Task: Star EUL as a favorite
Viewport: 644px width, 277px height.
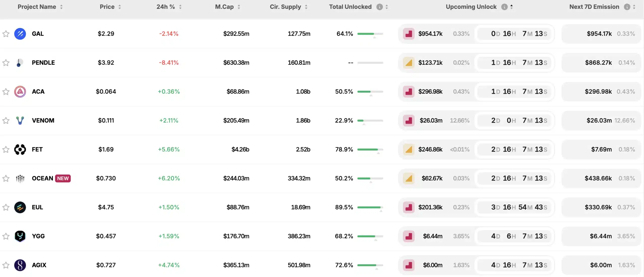Action: (x=6, y=207)
